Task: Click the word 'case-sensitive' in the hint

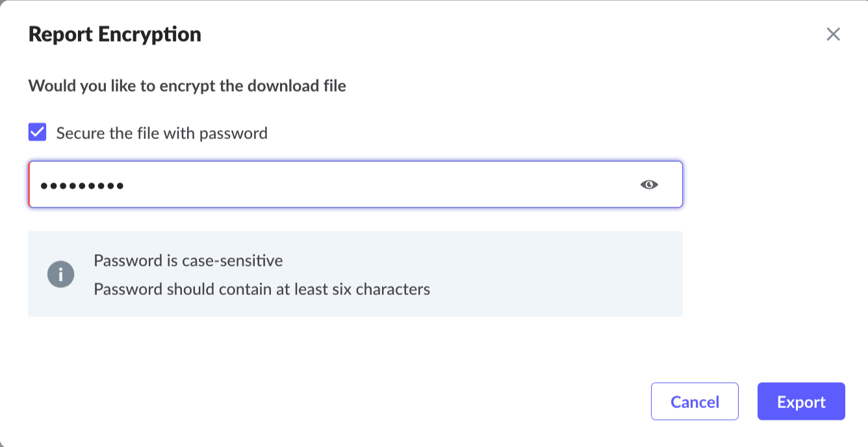Action: pos(232,261)
